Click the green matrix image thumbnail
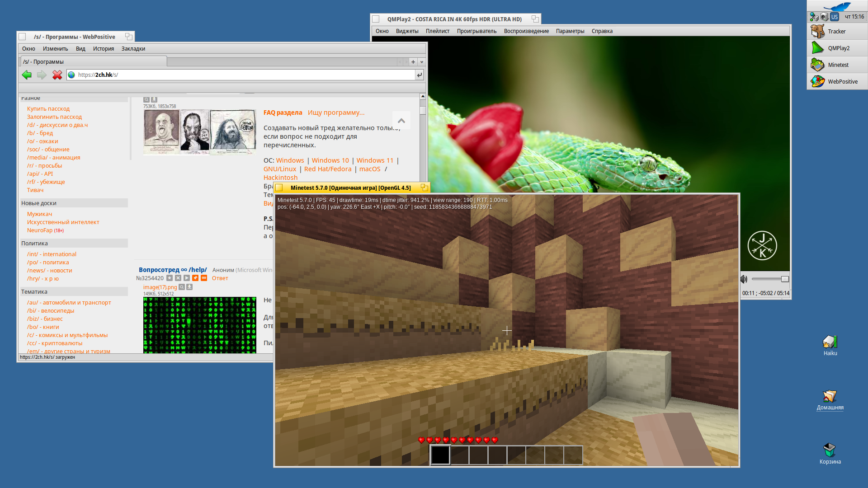The height and width of the screenshot is (488, 868). pos(200,325)
